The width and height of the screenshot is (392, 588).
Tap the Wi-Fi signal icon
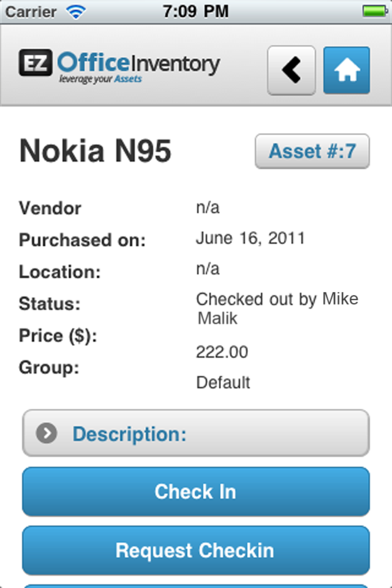click(76, 11)
